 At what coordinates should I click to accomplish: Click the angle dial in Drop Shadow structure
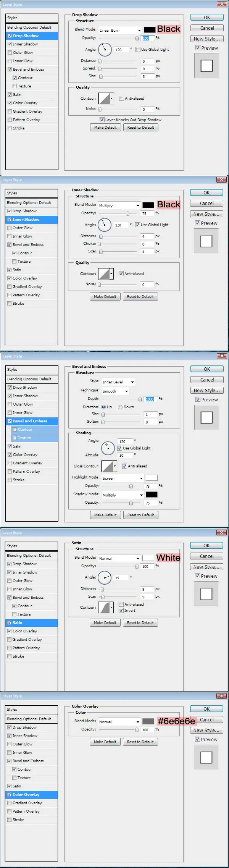coord(105,49)
